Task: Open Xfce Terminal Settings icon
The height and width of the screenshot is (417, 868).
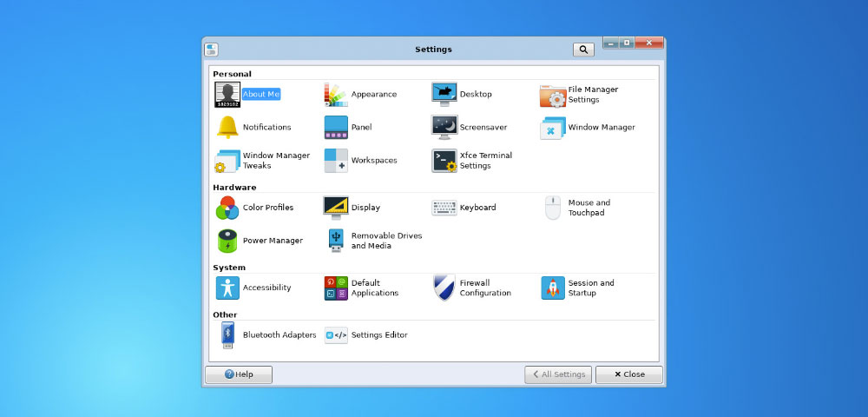Action: coord(444,161)
